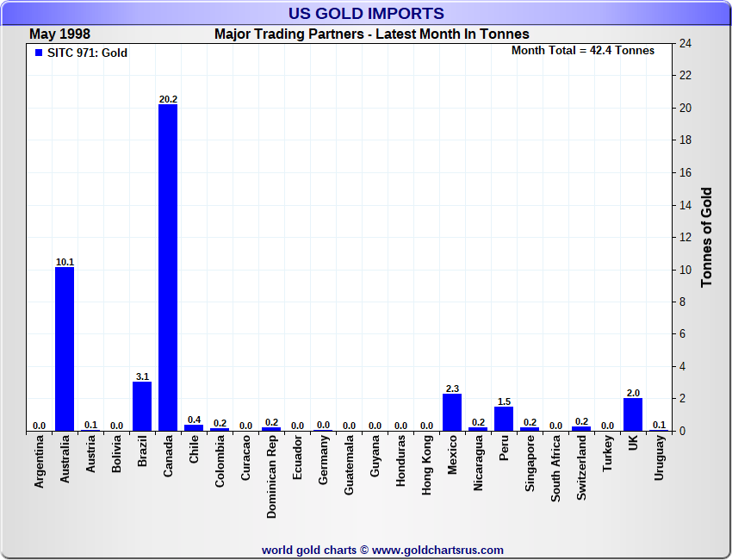Click the blue legend square for SITC 971: Gold
Screen dimensions: 732x560
(x=38, y=53)
